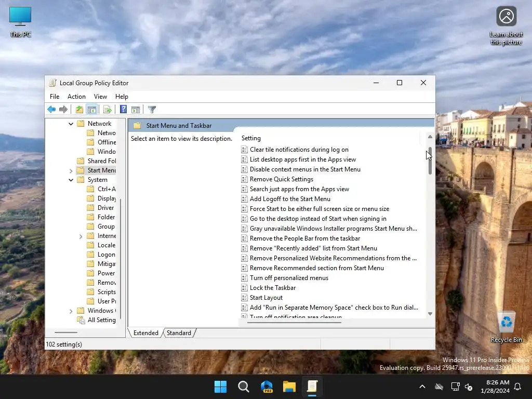Select the Driver Installation folder in tree
The height and width of the screenshot is (399, 532).
tap(100, 208)
